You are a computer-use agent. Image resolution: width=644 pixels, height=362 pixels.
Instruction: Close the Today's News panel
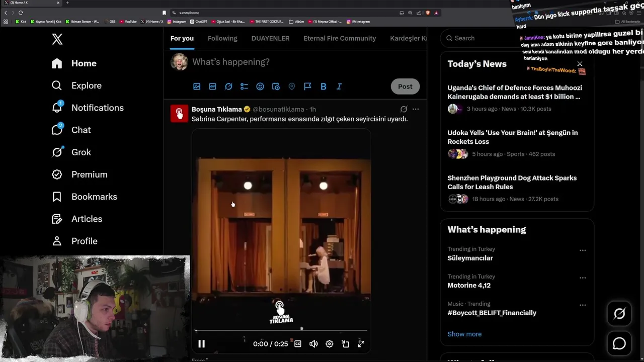coord(580,64)
